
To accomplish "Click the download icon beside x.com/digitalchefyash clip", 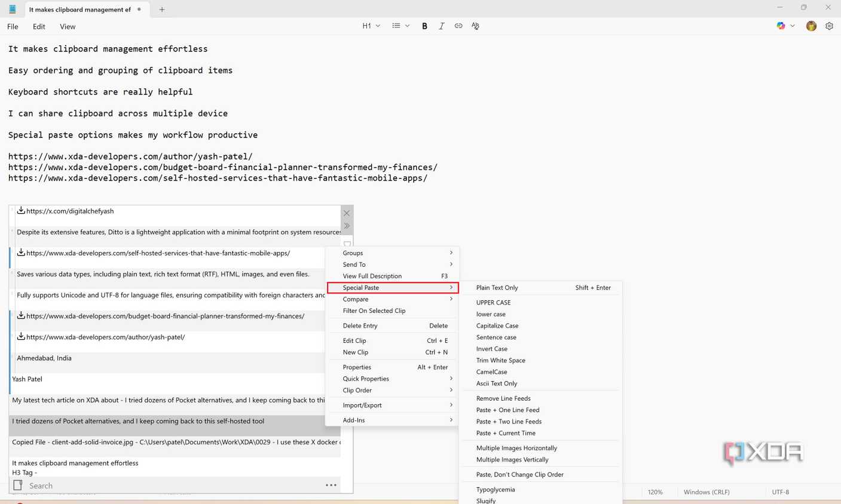I will (21, 210).
